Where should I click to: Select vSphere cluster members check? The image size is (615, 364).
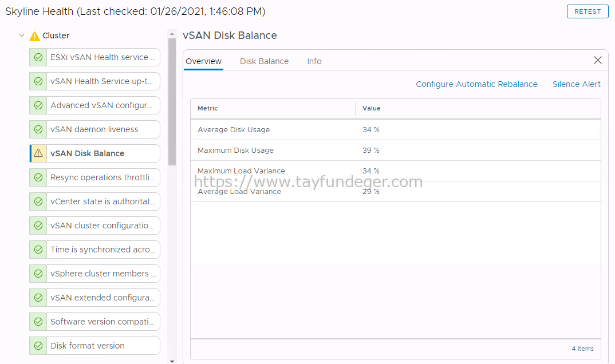tap(94, 274)
